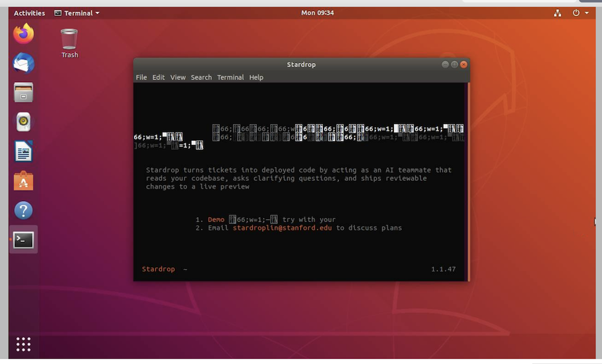
Task: Close the Stardrop terminal window
Action: click(464, 64)
